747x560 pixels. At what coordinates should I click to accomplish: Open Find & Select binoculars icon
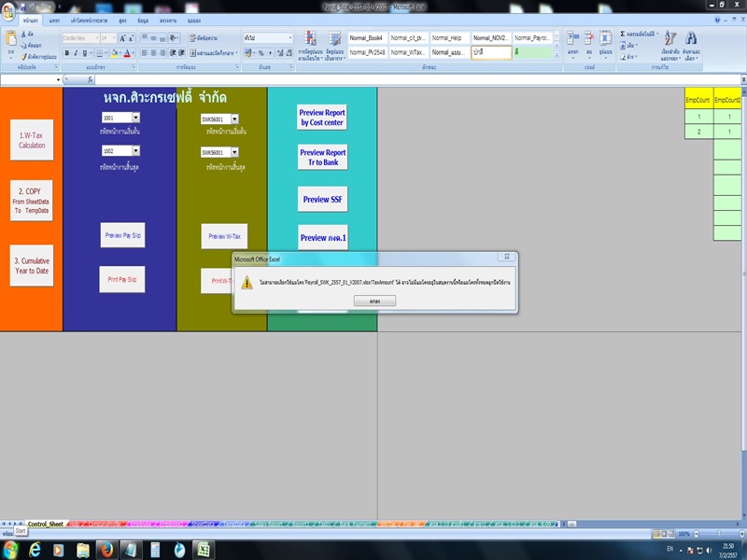(692, 39)
